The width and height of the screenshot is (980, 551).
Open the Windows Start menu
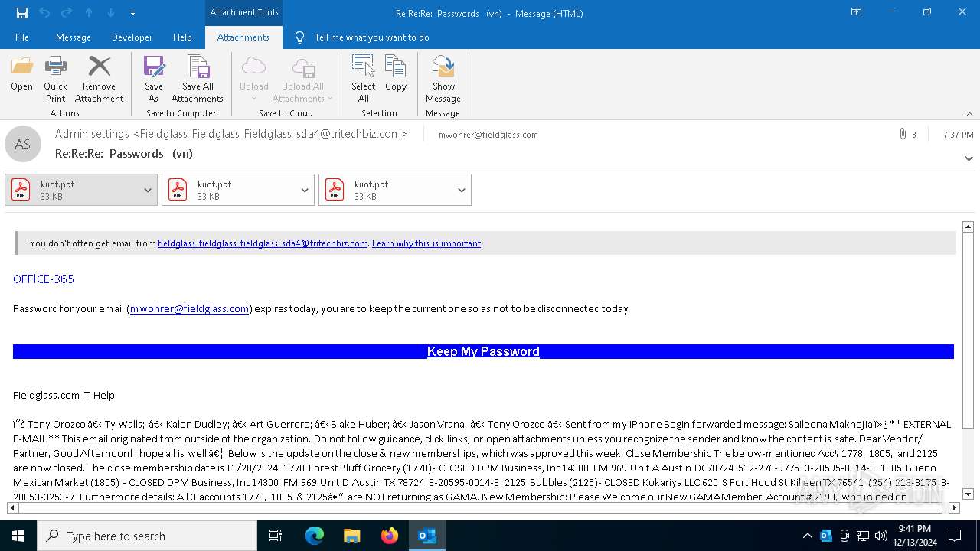18,536
